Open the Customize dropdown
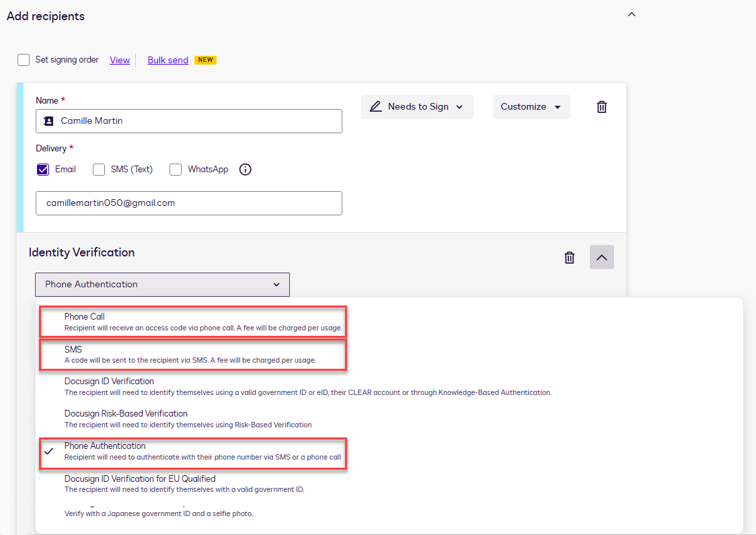 [531, 106]
